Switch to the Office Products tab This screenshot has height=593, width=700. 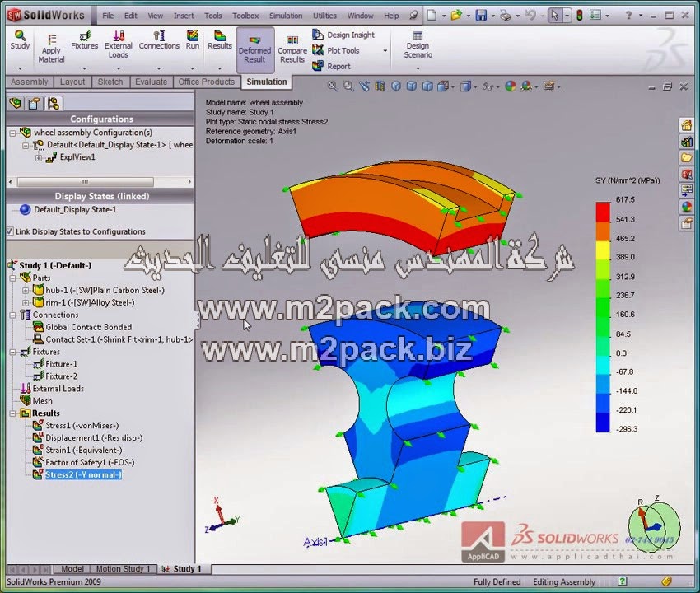206,82
